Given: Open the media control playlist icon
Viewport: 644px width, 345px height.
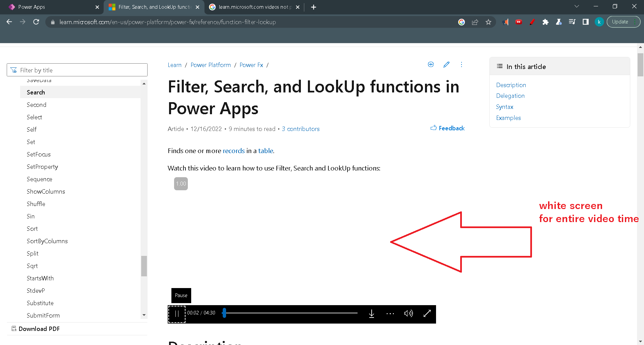Looking at the screenshot, I should click(x=572, y=22).
